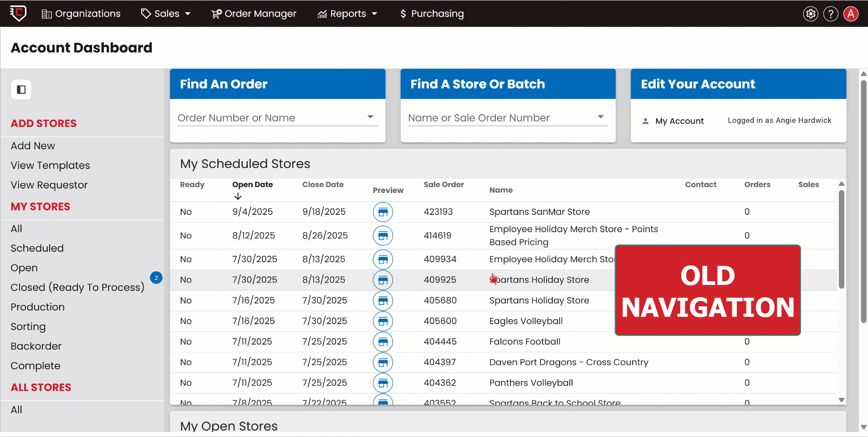Select Closed (Ready To Process) stores

coord(77,287)
